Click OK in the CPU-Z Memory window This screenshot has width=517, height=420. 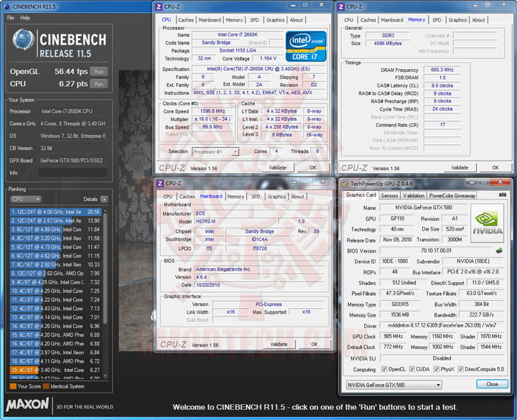[x=495, y=167]
